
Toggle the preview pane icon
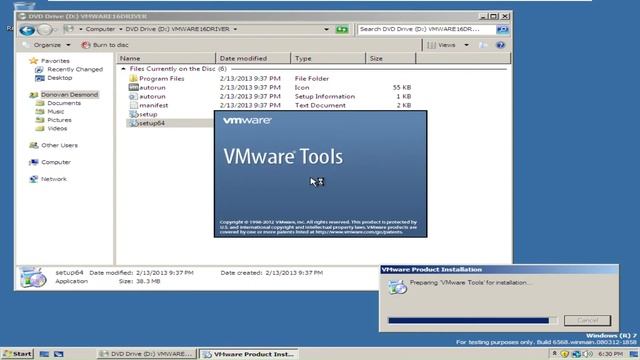483,45
